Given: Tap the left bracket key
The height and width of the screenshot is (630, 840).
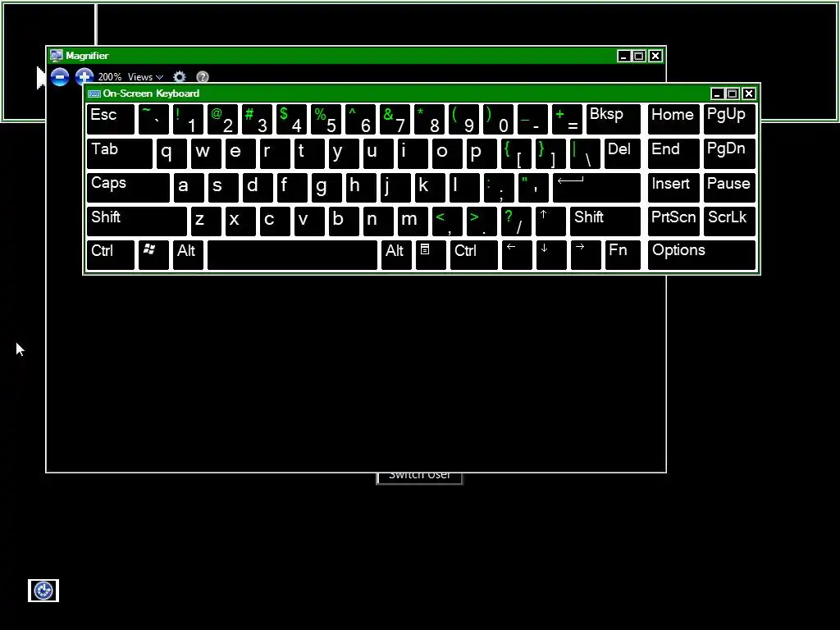Looking at the screenshot, I should 517,153.
